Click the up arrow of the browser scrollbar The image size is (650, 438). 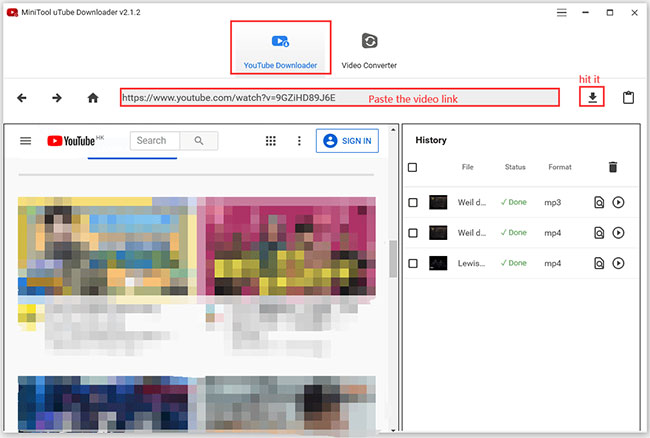[x=393, y=130]
